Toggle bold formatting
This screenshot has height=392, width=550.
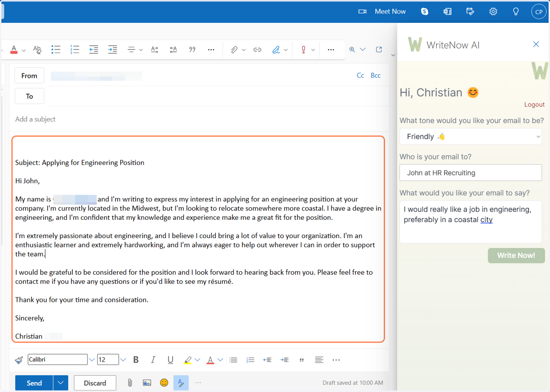136,360
